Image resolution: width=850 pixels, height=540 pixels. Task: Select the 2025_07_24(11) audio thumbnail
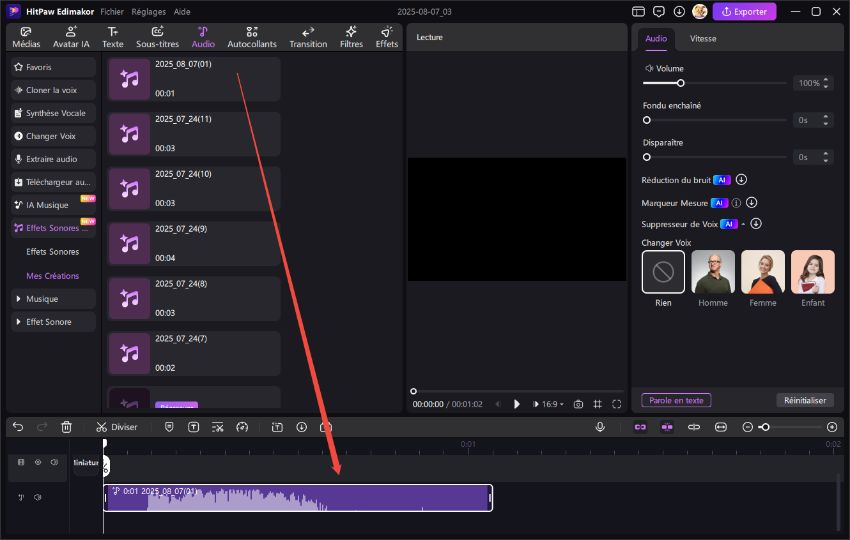(129, 134)
